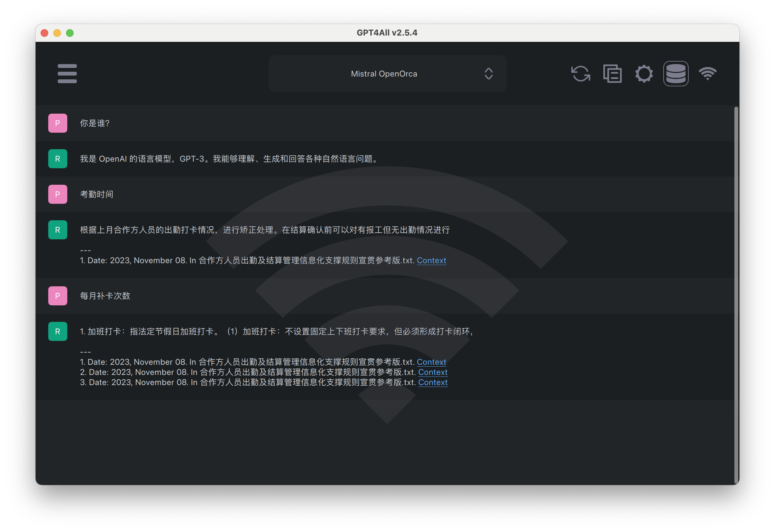Open third Context link in last response
This screenshot has width=775, height=532.
point(433,382)
